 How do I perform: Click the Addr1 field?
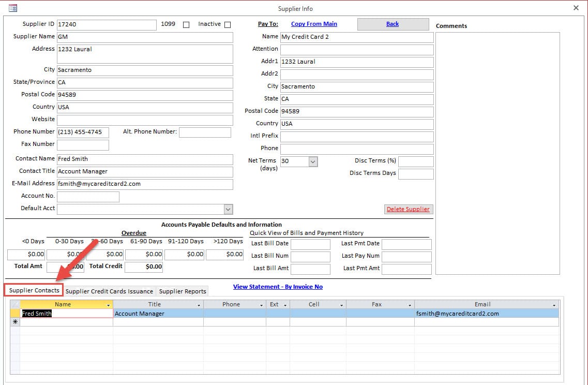[357, 62]
